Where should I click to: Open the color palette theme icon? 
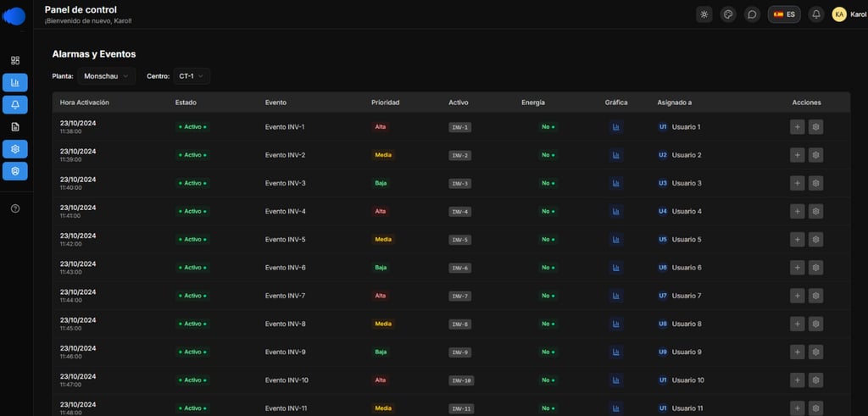point(728,14)
